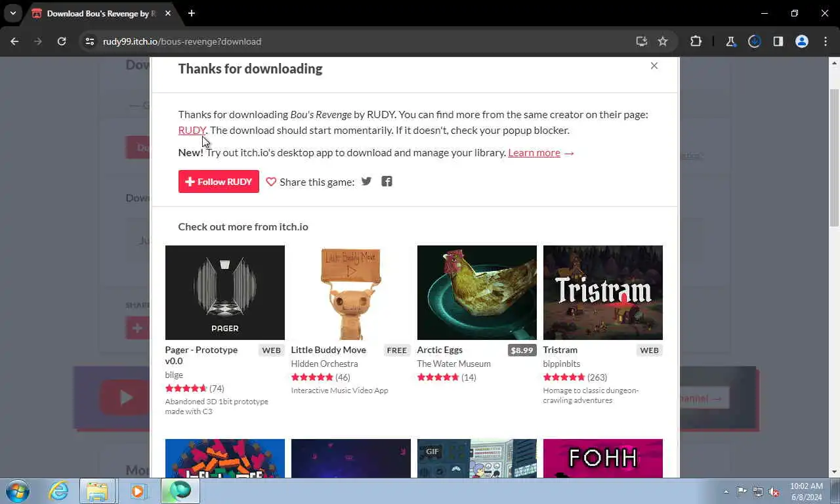
Task: Go back in browser history
Action: (14, 41)
